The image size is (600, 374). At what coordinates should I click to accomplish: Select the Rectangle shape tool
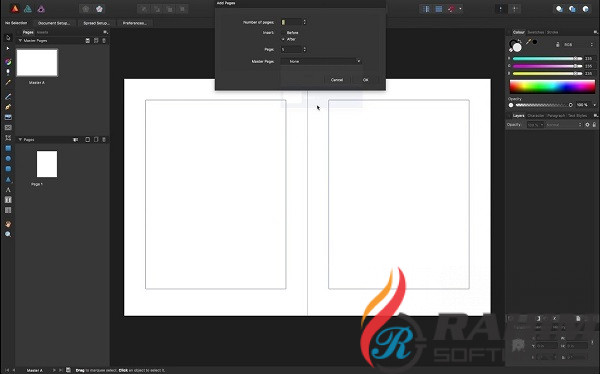pyautogui.click(x=8, y=148)
